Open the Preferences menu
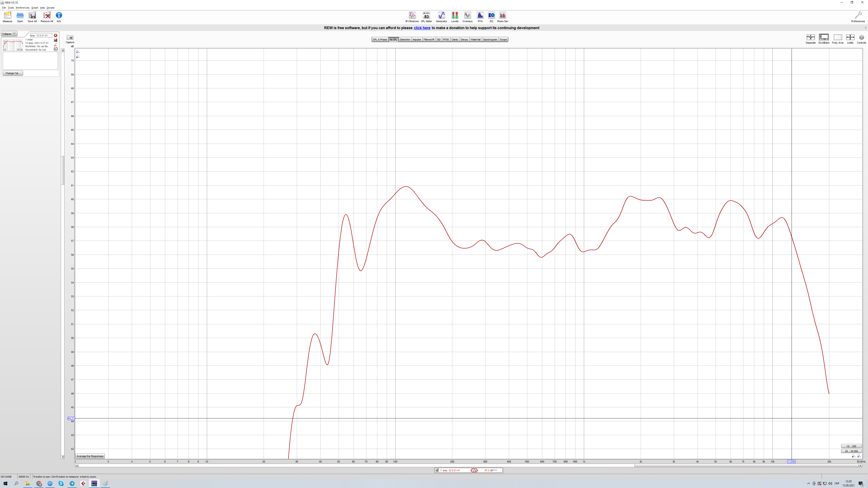Screen dimensions: 868x488 [23, 8]
